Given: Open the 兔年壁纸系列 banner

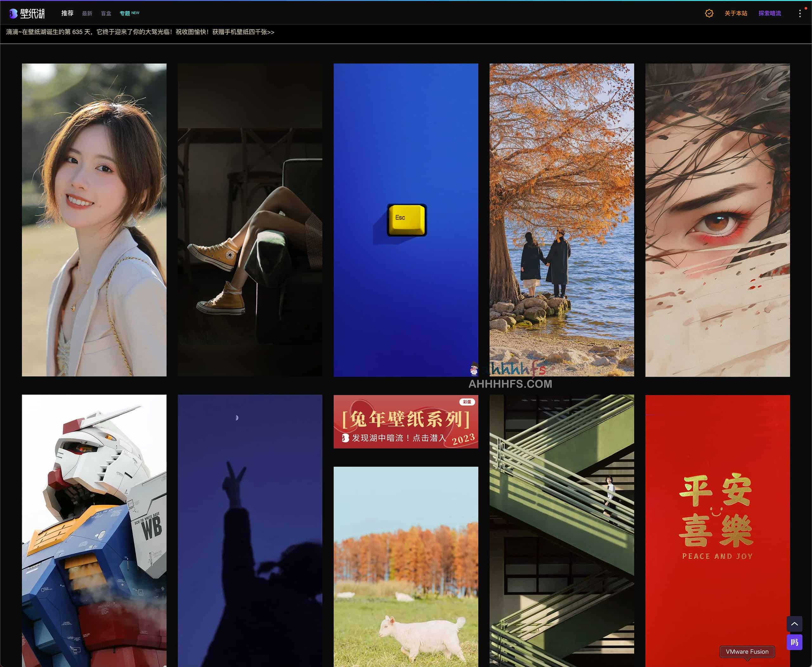Looking at the screenshot, I should (x=406, y=422).
